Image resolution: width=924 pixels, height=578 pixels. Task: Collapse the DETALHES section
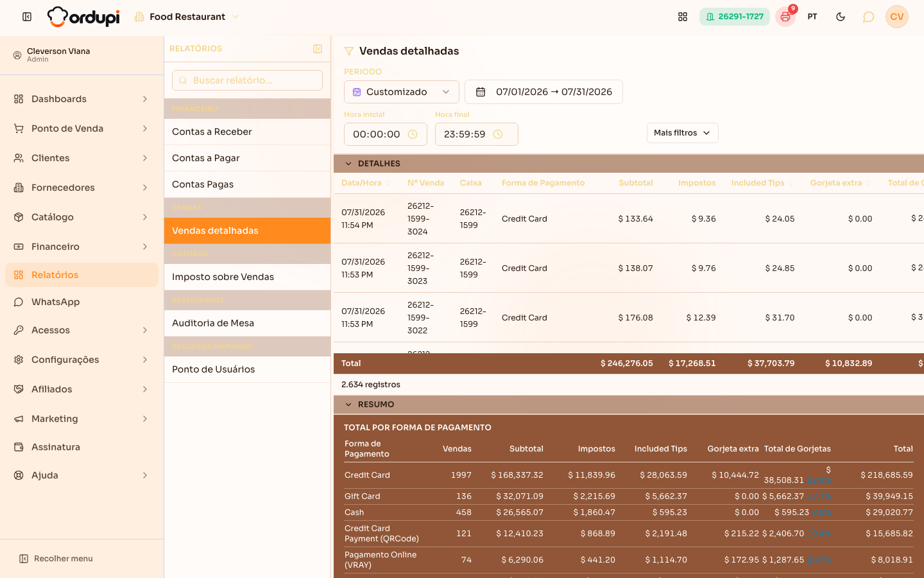(x=629, y=164)
